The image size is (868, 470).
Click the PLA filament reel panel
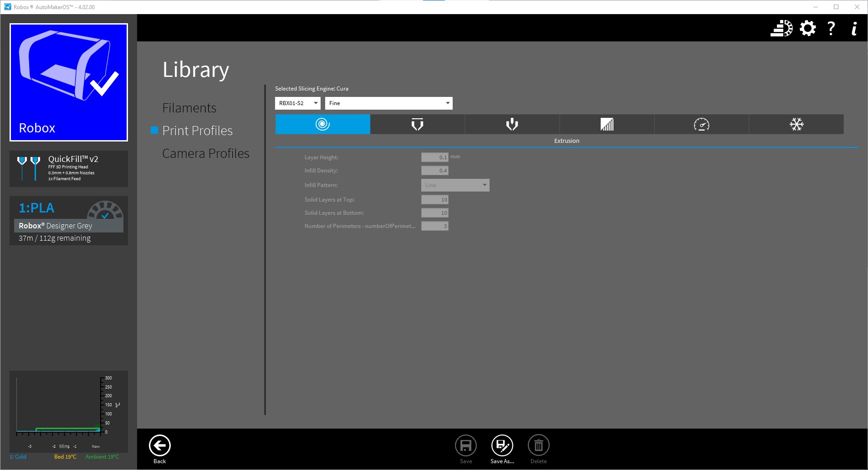pos(69,221)
